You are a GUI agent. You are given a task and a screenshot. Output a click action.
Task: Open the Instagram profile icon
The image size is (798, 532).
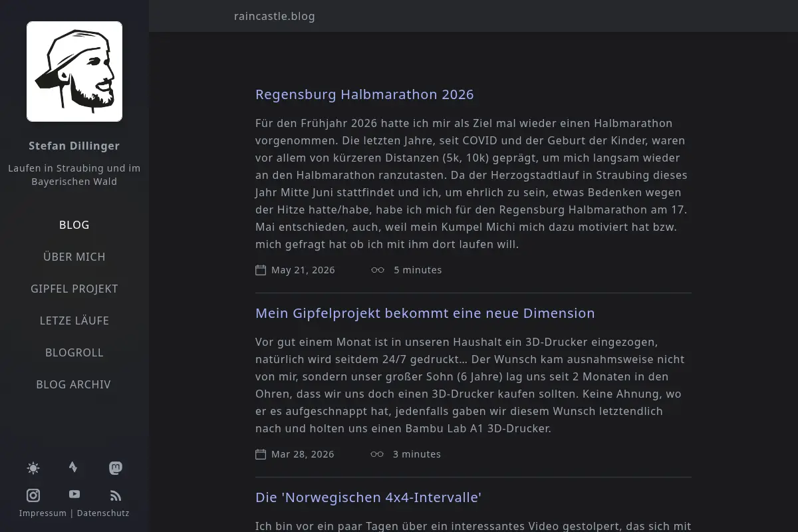click(33, 495)
